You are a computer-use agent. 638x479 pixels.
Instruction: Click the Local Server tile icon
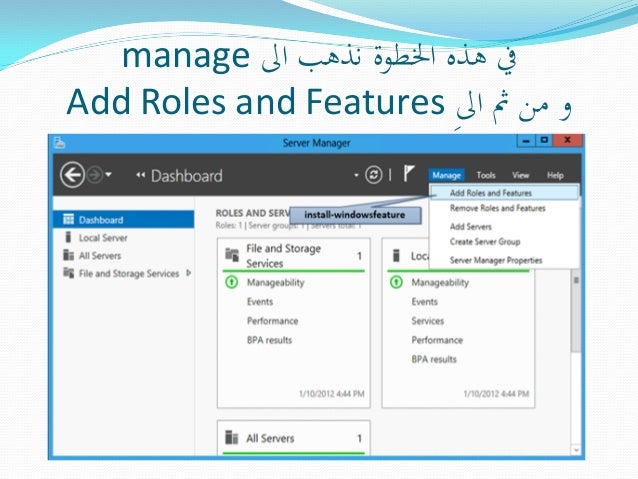pyautogui.click(x=396, y=256)
